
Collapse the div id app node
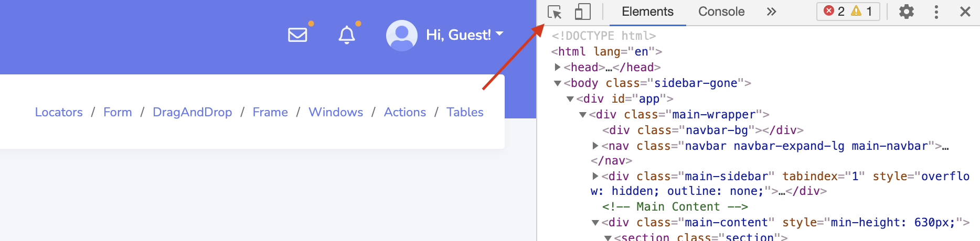pos(570,99)
